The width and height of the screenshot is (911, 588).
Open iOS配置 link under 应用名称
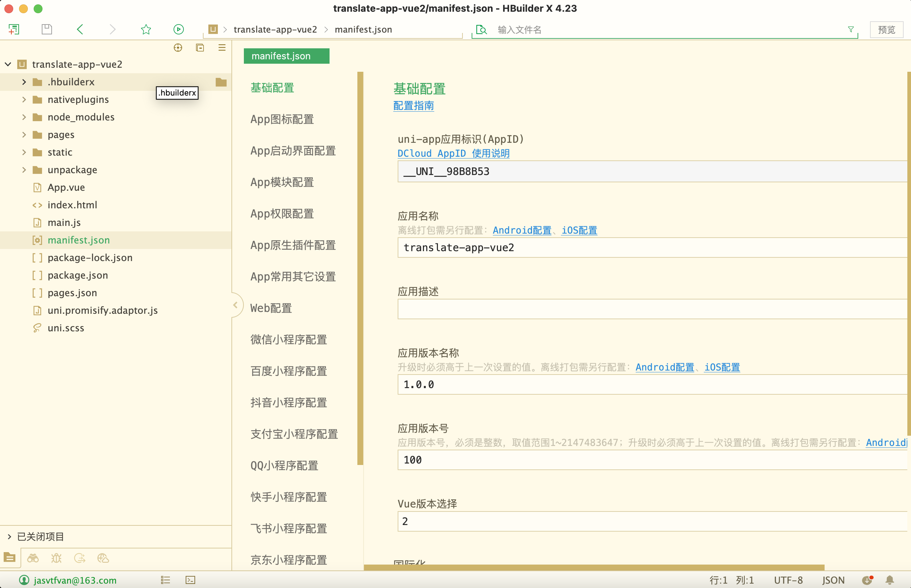[579, 230]
